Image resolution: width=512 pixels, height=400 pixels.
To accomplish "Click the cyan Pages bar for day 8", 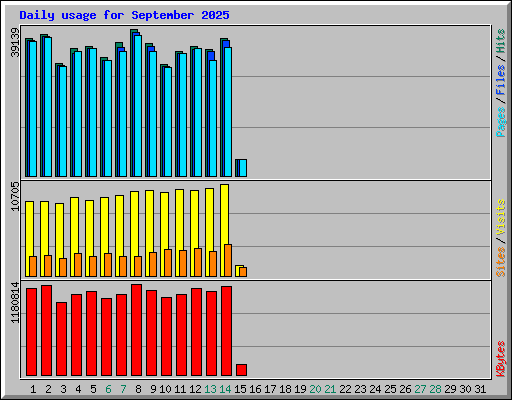I will 138,106.
